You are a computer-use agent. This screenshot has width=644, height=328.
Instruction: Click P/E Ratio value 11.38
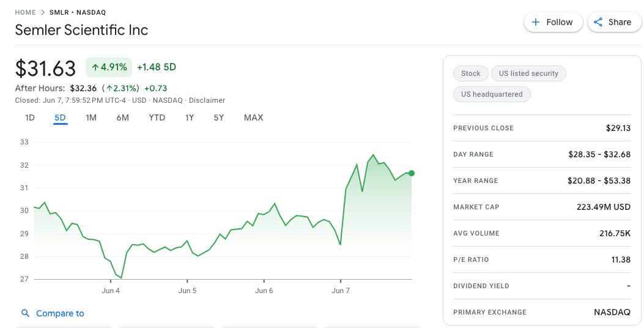point(621,259)
